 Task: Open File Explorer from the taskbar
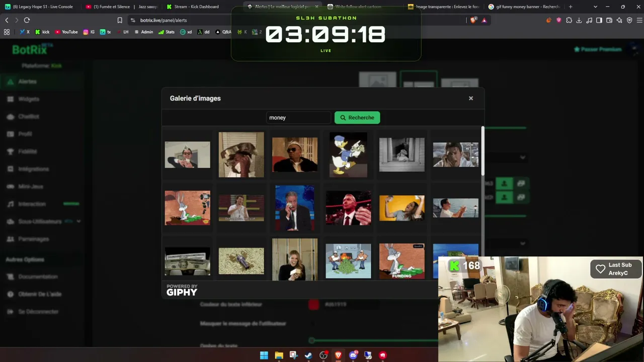(x=279, y=355)
